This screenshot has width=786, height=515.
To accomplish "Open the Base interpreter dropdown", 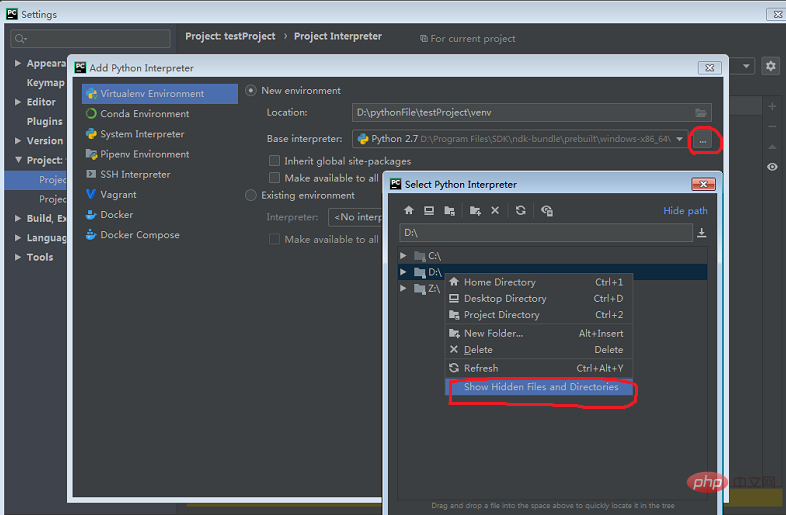I will tap(680, 140).
